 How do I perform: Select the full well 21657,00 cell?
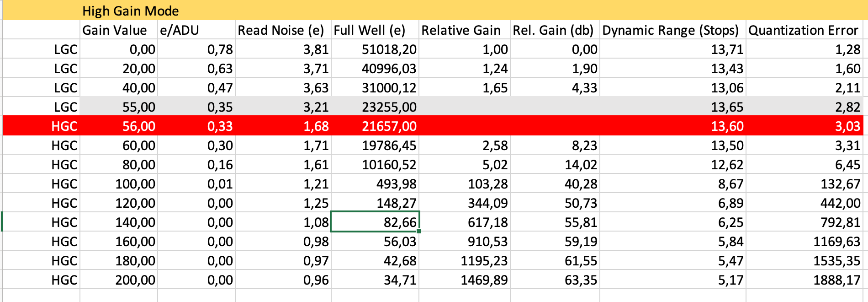[375, 126]
